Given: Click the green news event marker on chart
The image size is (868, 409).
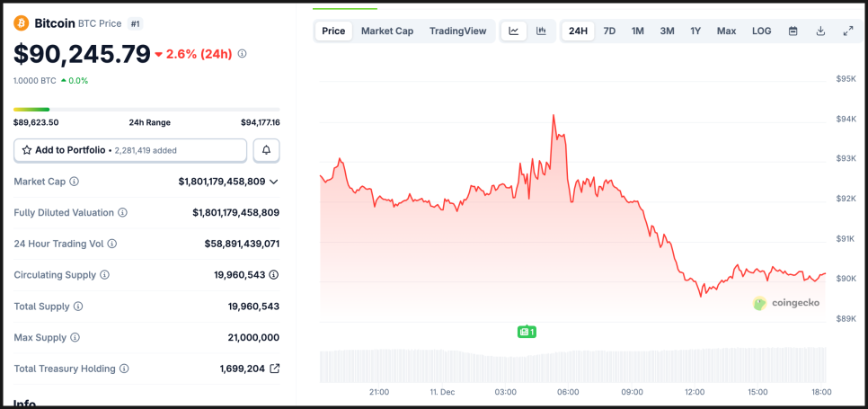Looking at the screenshot, I should 527,332.
